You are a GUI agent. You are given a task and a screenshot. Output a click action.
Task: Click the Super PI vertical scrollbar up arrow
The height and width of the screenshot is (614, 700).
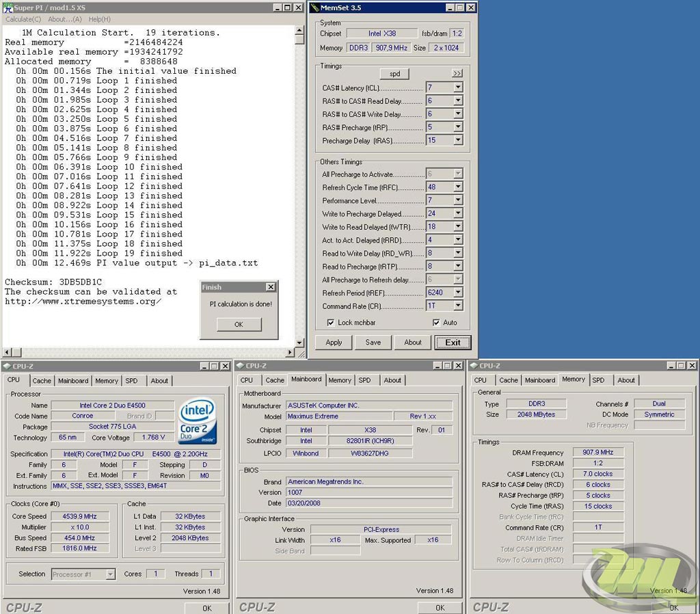click(x=299, y=30)
